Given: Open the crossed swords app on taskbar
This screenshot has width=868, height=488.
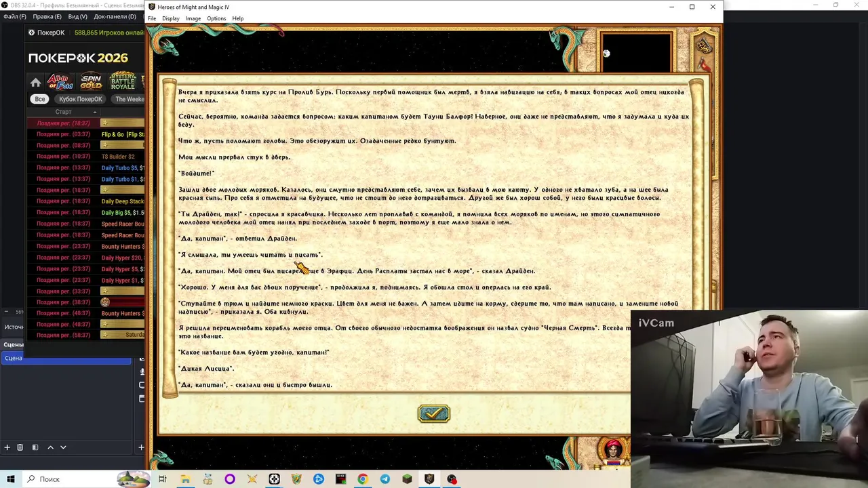Looking at the screenshot, I should pos(252,479).
